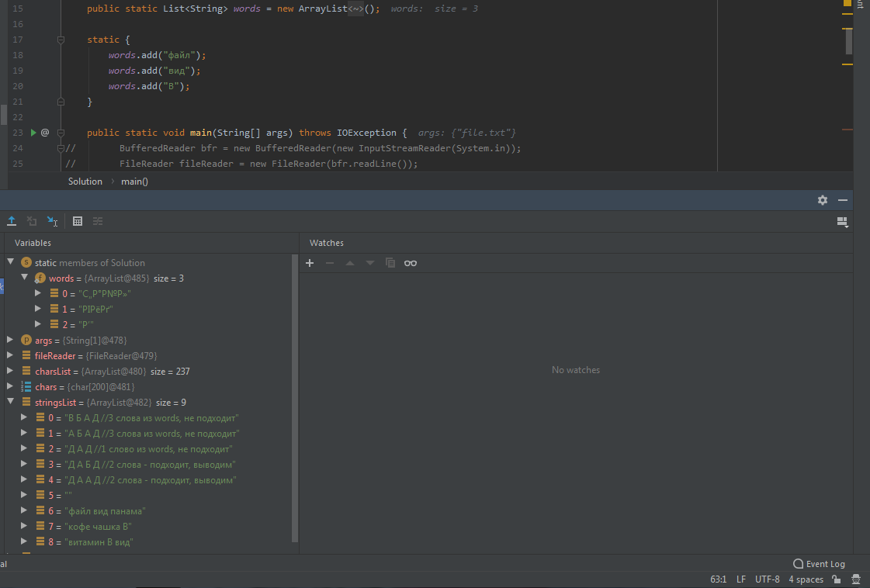Viewport: 870px width, 588px height.
Task: Toggle the fold marker on main method line
Action: pos(61,133)
